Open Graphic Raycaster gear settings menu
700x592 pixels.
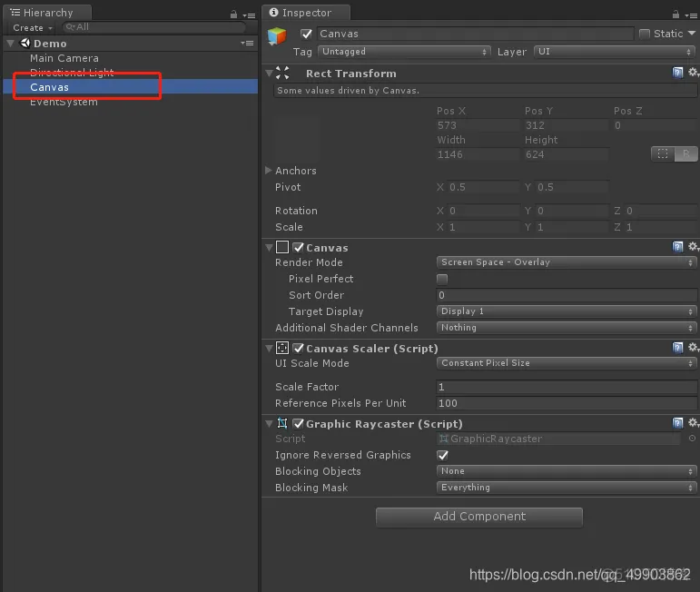click(x=693, y=423)
